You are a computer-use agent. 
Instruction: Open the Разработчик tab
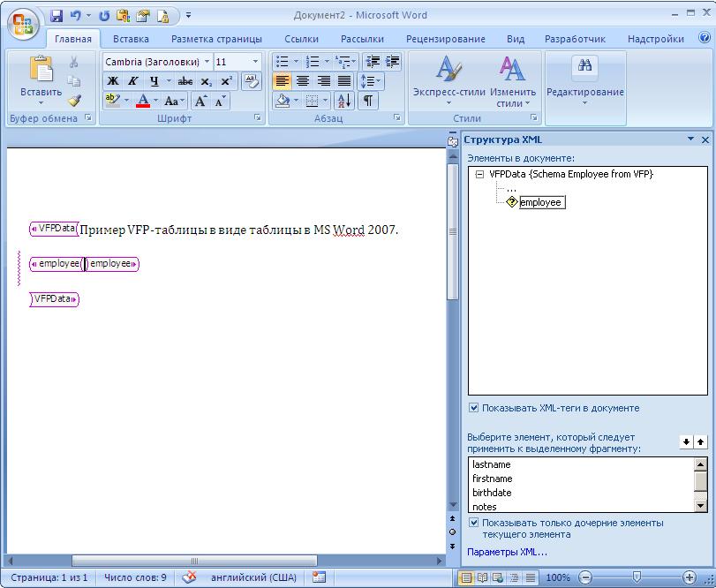575,39
